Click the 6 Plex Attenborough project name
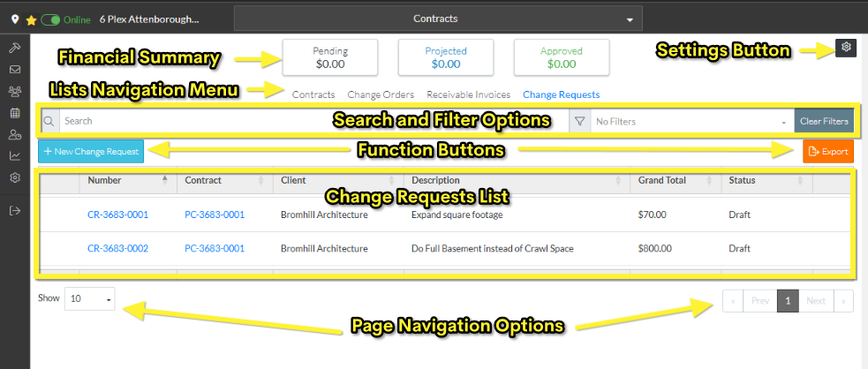Viewport: 868px width, 369px height. 149,19
